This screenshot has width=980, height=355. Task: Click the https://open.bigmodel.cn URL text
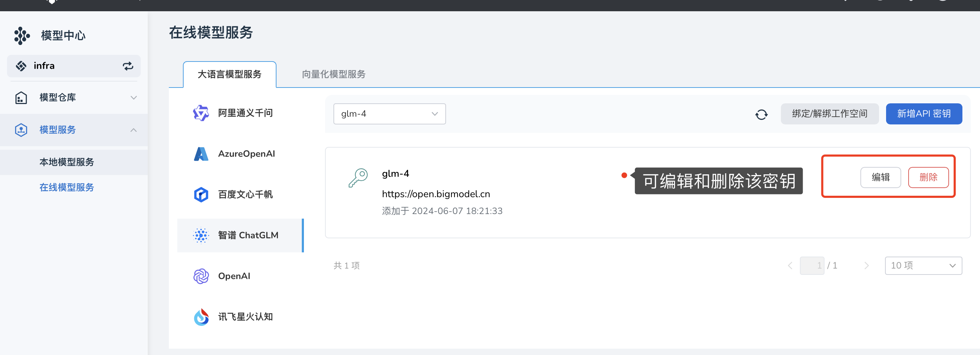435,194
